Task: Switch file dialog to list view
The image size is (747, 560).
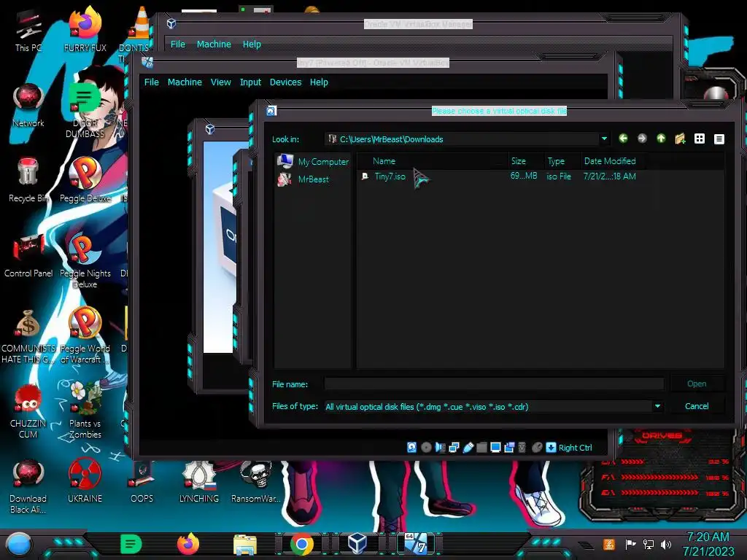Action: pyautogui.click(x=700, y=139)
